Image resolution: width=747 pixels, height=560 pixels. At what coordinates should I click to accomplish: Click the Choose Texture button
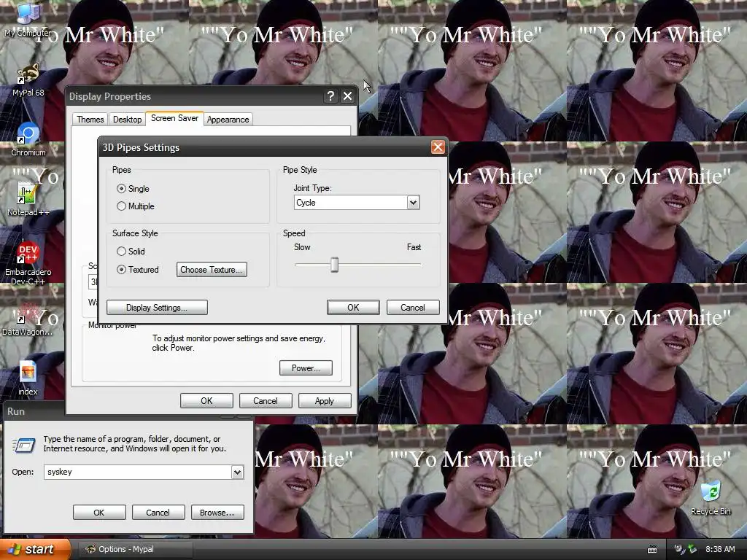pos(212,270)
